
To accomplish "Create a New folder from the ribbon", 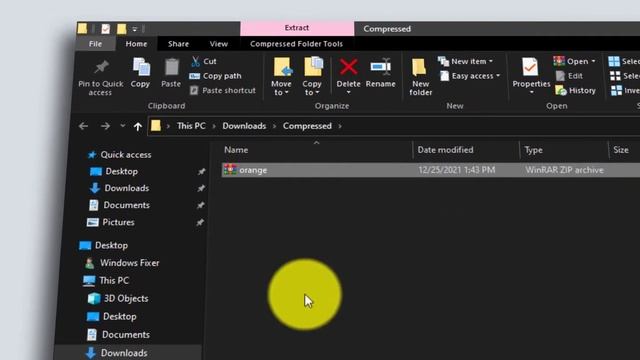I will click(x=420, y=78).
